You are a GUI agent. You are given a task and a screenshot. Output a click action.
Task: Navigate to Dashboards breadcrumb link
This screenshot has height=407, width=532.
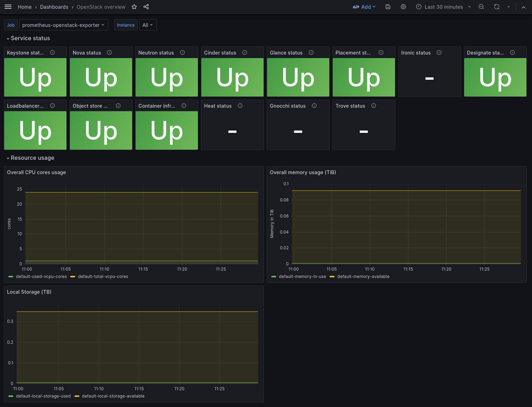pos(54,7)
